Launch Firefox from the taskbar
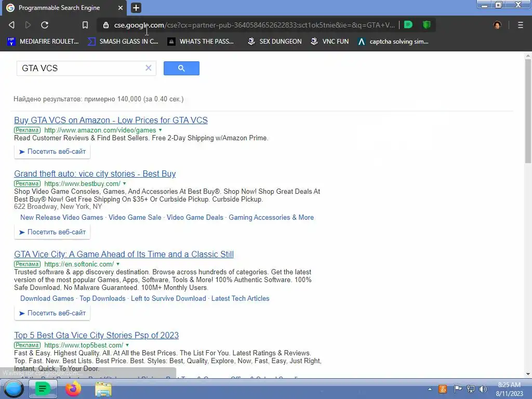532x399 pixels. coord(73,389)
